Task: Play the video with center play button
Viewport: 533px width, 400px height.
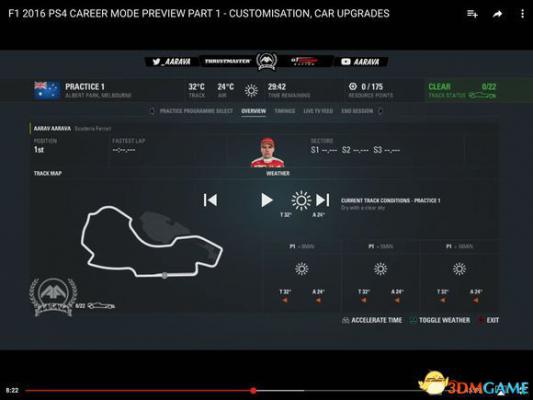Action: click(x=267, y=200)
